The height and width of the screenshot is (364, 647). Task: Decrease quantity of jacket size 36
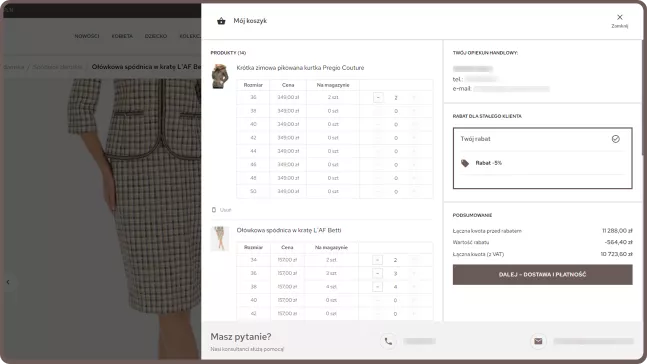coord(378,97)
